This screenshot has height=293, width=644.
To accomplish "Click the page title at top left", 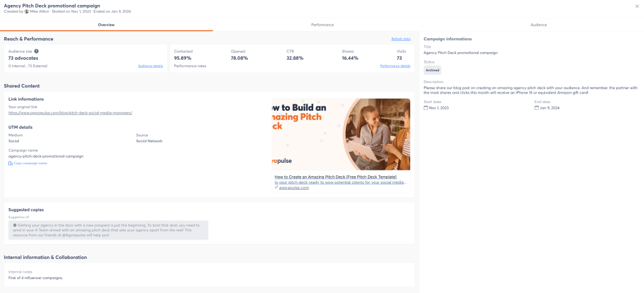I will (52, 6).
